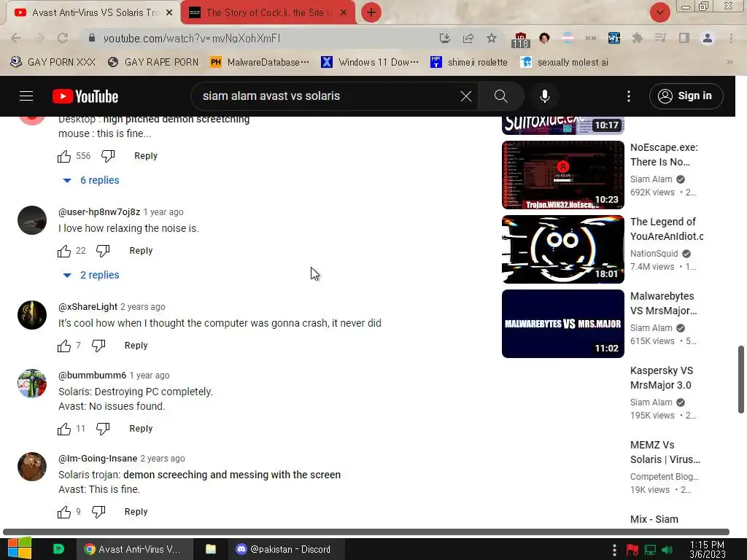
Task: Open NoEscape.exe video thumbnail
Action: point(562,175)
